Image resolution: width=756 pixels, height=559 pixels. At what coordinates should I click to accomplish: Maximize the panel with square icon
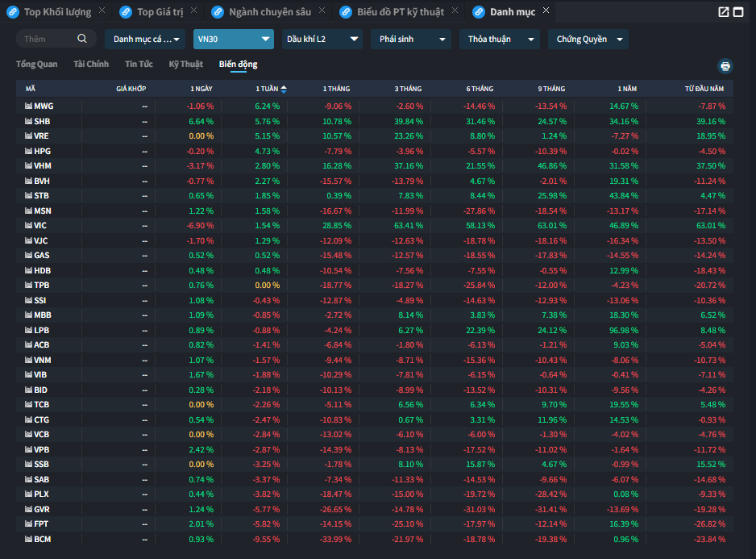(738, 12)
